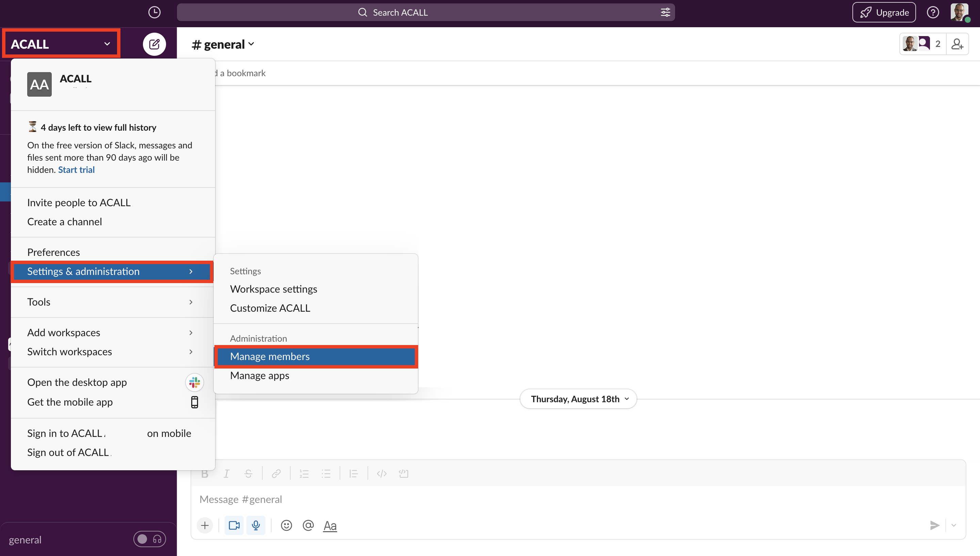Screen dimensions: 980x556
Task: Click the Add a bookmark link
Action: click(x=240, y=73)
